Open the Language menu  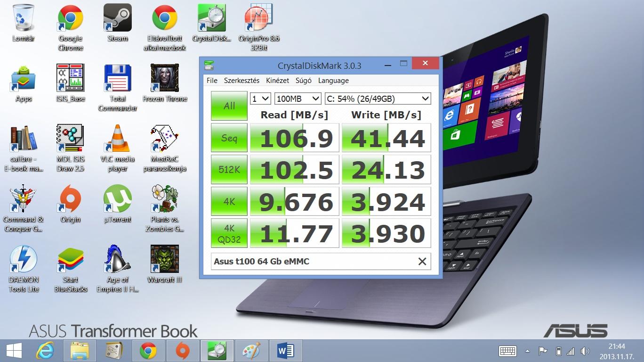coord(333,81)
